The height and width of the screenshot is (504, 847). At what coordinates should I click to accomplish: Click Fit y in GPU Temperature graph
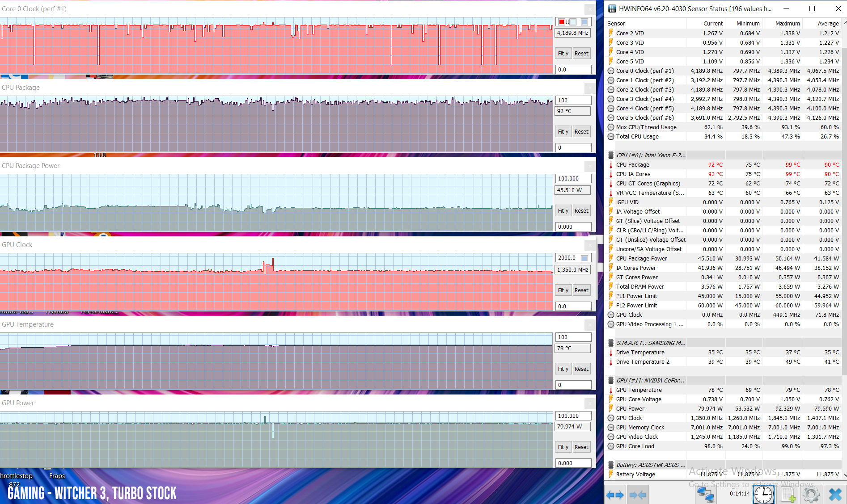(x=563, y=369)
